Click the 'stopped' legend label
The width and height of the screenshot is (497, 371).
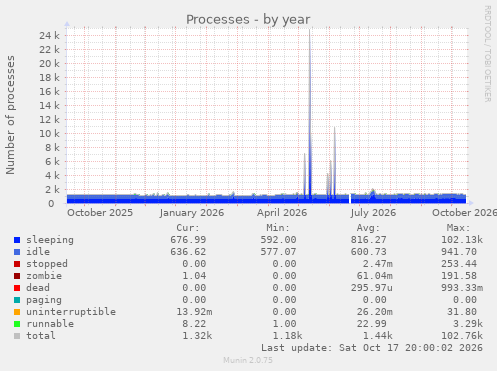[x=47, y=264]
